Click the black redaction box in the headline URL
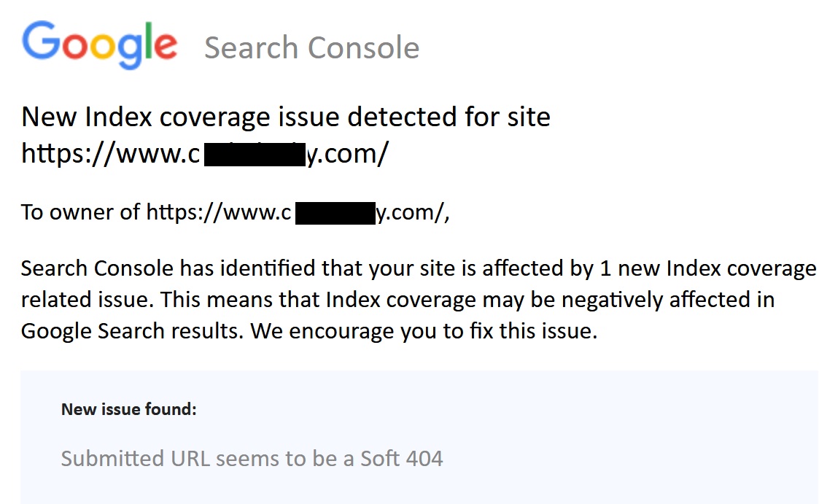The image size is (819, 504). [x=255, y=155]
